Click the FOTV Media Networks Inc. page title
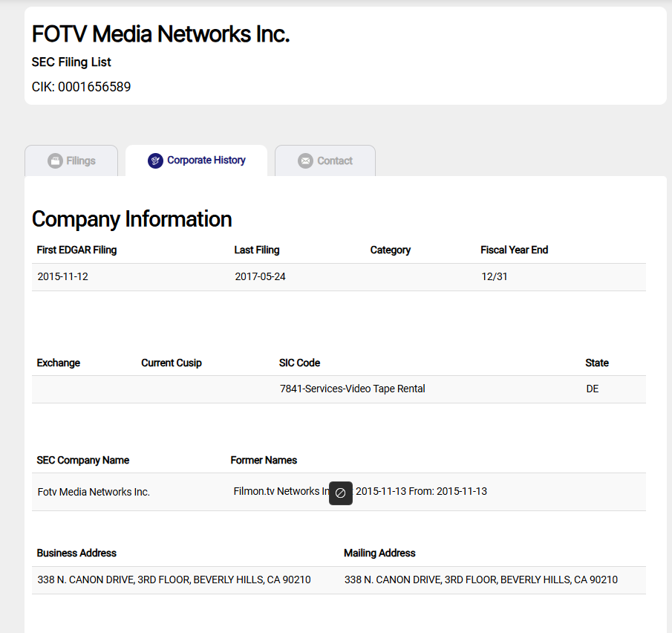Screen dimensions: 672x633 coord(160,34)
